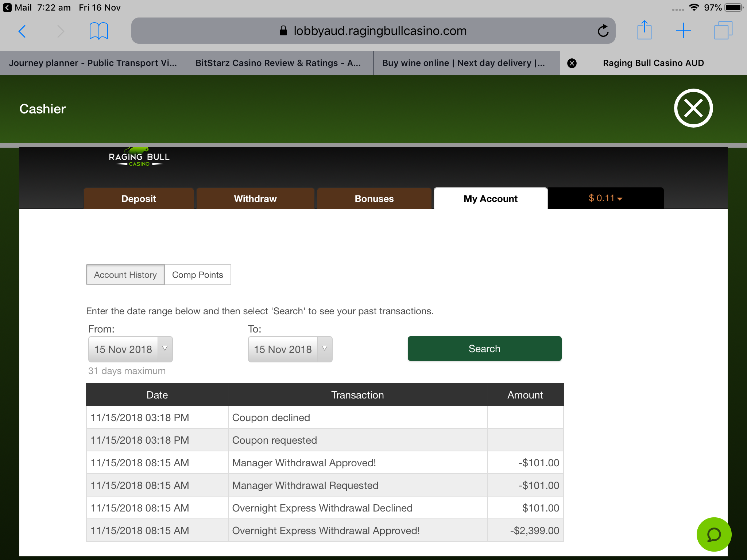Tap the Wi-Fi status icon
Viewport: 747px width, 560px height.
(x=694, y=7)
